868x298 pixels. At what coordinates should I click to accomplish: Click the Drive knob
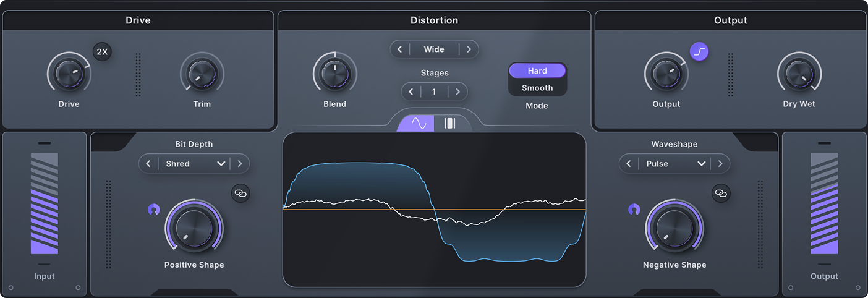69,74
